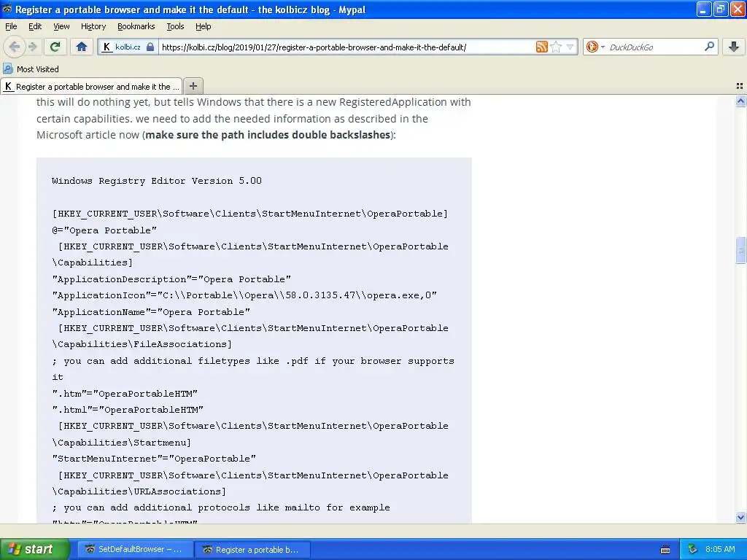
Task: Open the list all tabs button
Action: click(740, 86)
